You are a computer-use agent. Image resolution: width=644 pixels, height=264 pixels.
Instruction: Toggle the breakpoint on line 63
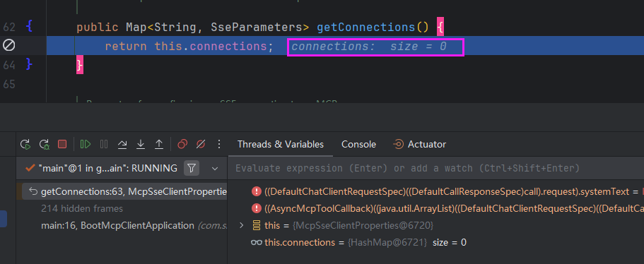pos(9,45)
